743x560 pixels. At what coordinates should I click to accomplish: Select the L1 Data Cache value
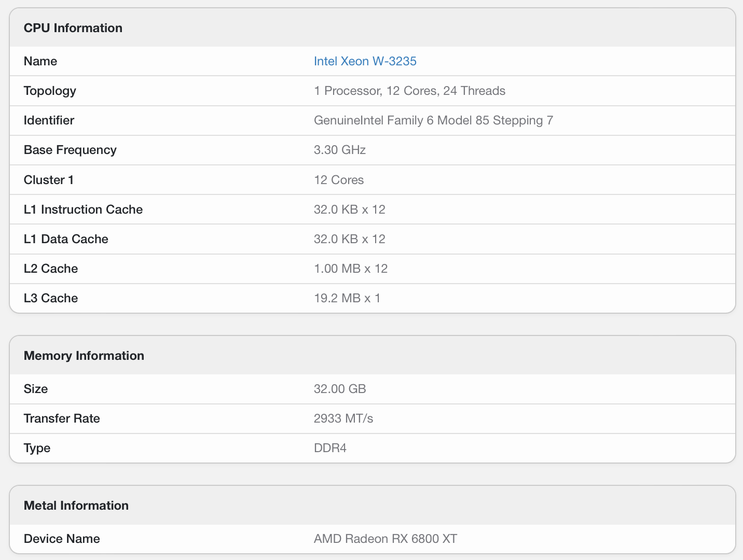pyautogui.click(x=350, y=239)
